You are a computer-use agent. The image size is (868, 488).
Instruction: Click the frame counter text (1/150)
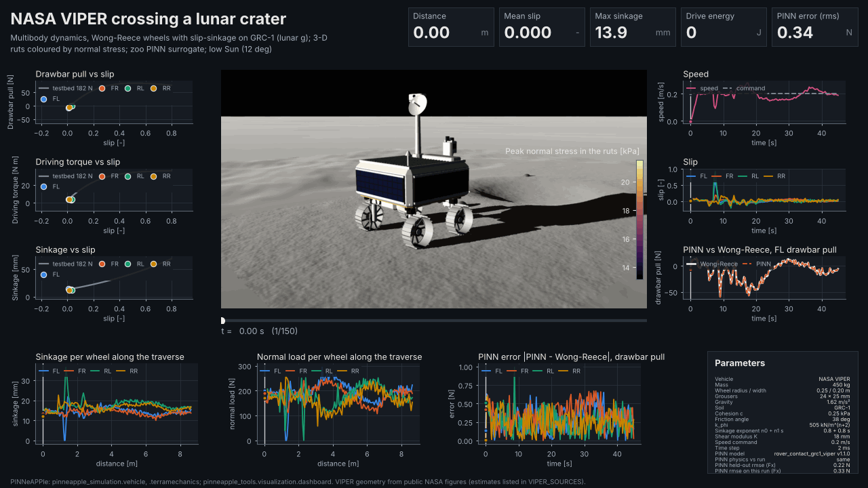tap(284, 331)
